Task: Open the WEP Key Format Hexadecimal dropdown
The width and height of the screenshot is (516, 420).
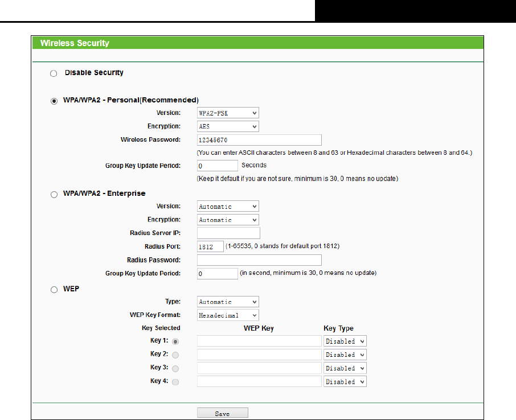Action: (x=228, y=315)
